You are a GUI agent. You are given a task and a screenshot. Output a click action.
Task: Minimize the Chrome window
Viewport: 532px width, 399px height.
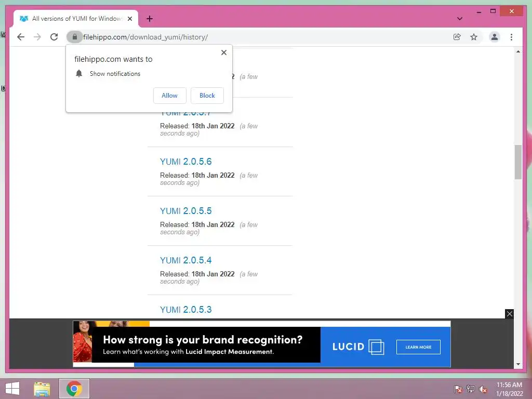[x=478, y=11]
